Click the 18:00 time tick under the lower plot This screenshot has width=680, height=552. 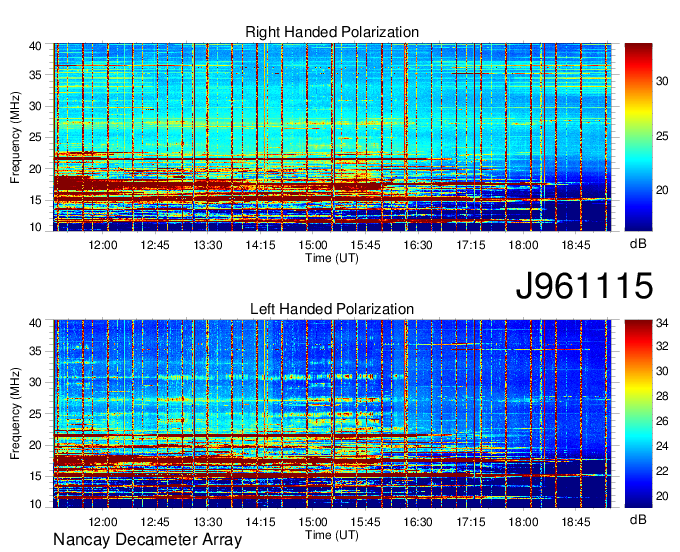[523, 522]
